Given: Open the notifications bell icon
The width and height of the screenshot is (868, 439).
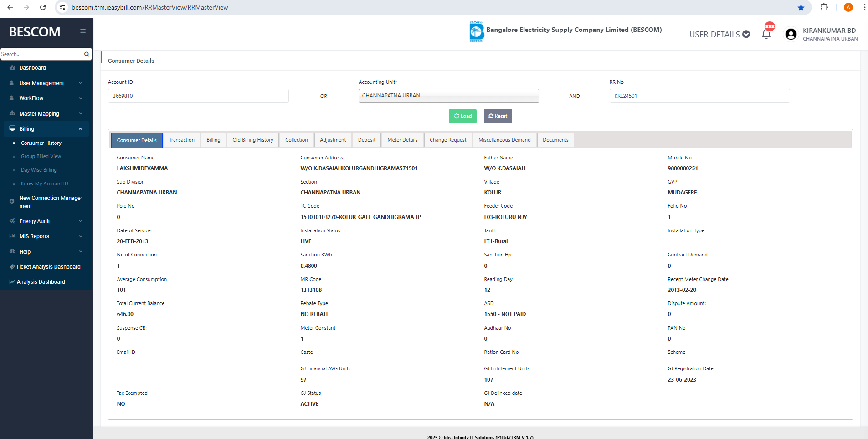Looking at the screenshot, I should [766, 34].
